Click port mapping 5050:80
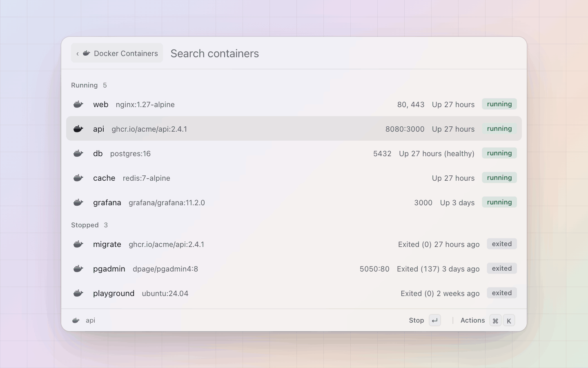Screen dimensions: 588x368 (x=374, y=269)
